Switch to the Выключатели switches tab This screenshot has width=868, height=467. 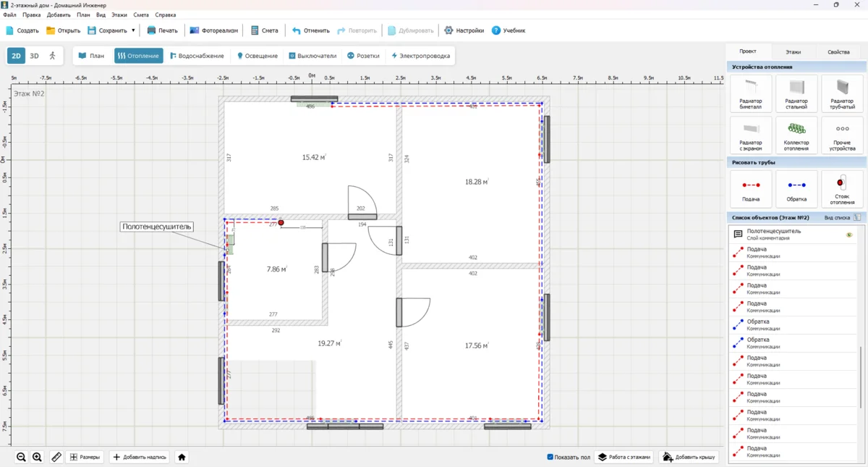pos(312,56)
